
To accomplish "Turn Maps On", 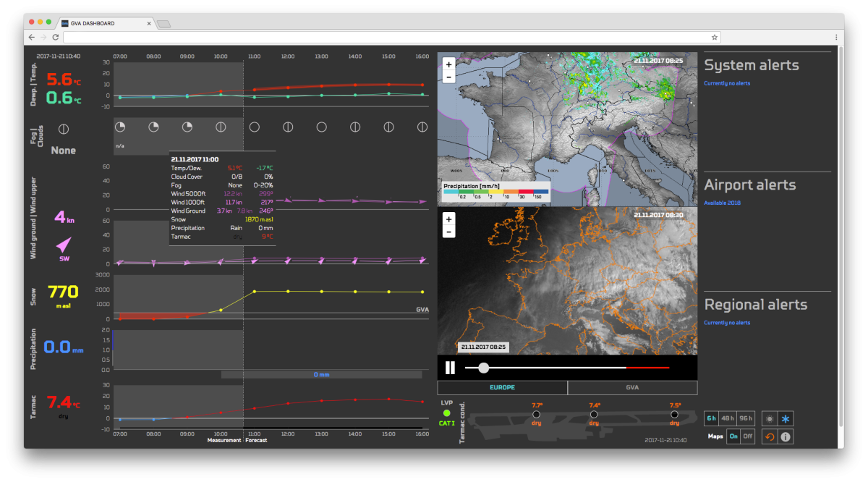I will coord(733,436).
